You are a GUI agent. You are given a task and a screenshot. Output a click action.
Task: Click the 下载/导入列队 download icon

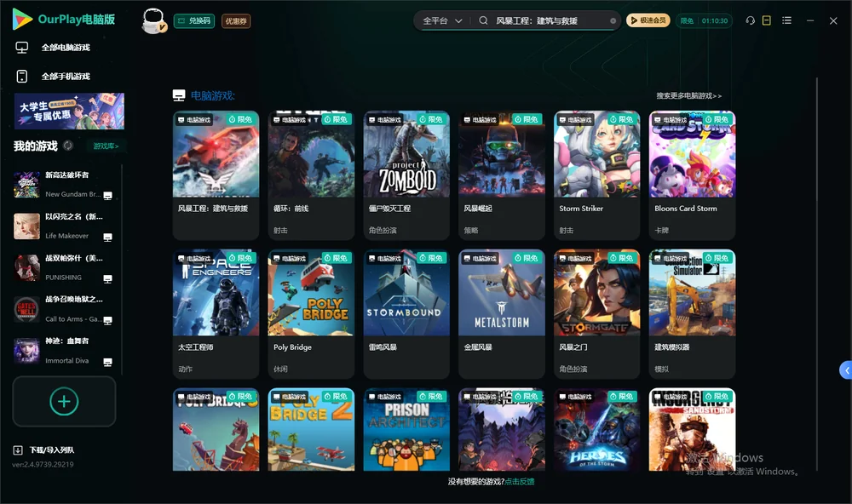[18, 450]
